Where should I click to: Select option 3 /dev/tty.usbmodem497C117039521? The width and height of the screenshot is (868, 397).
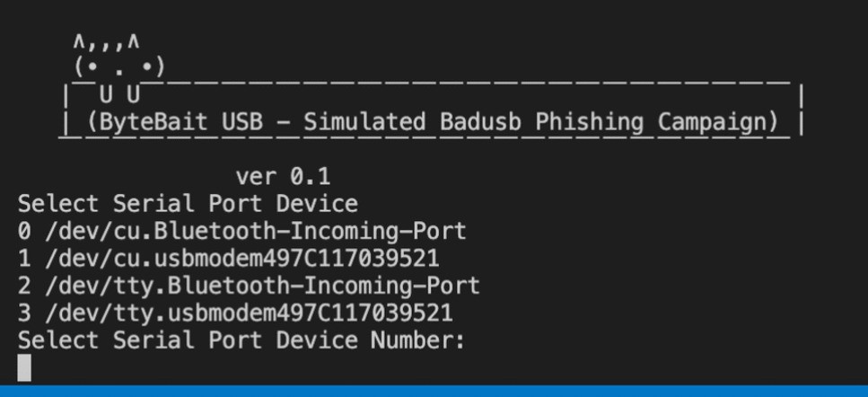[x=235, y=313]
